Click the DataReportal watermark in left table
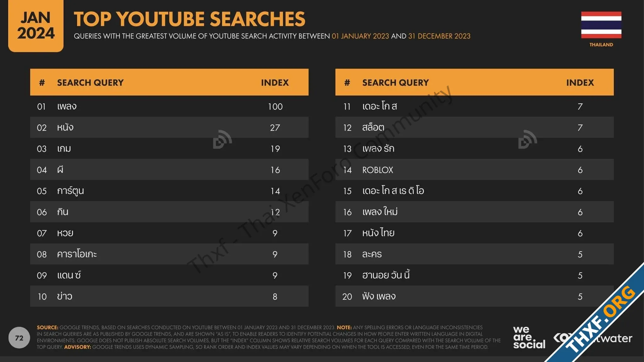 222,139
